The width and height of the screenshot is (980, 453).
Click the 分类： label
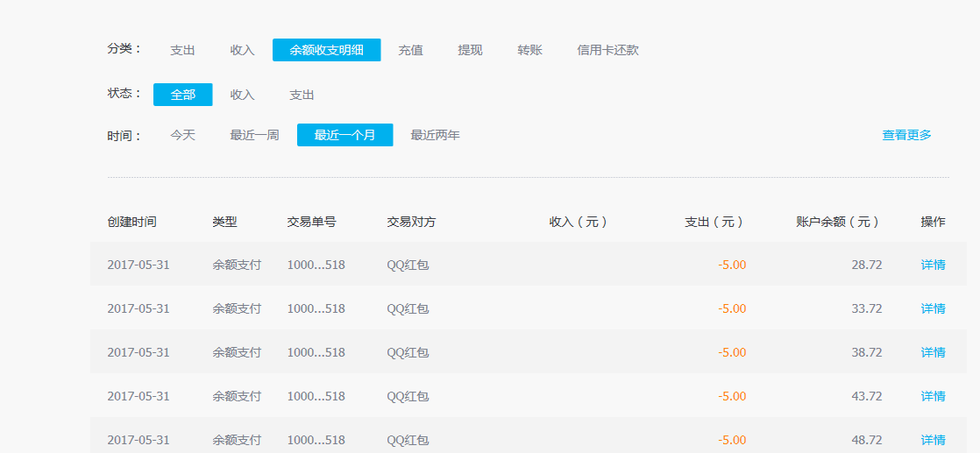point(125,49)
